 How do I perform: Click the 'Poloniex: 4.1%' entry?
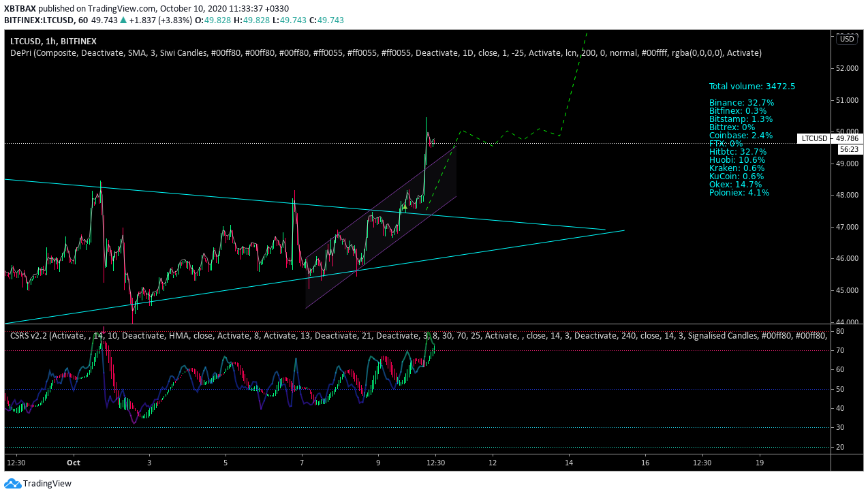point(739,193)
